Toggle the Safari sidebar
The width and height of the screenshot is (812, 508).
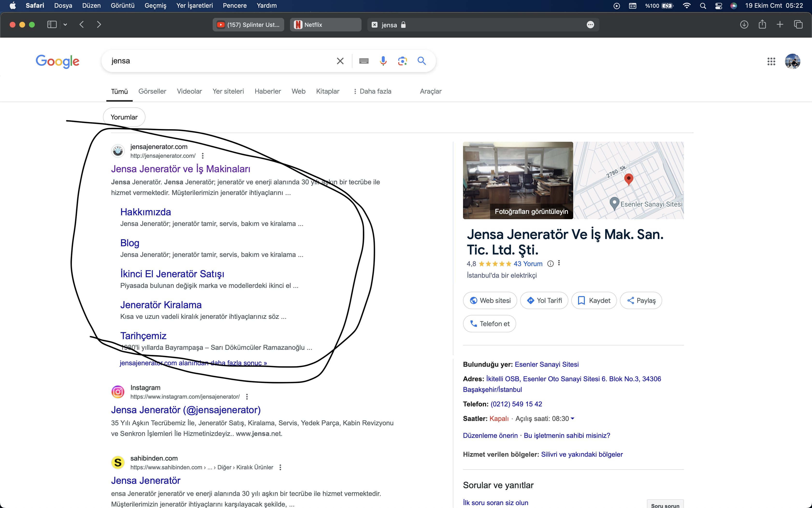coord(52,24)
